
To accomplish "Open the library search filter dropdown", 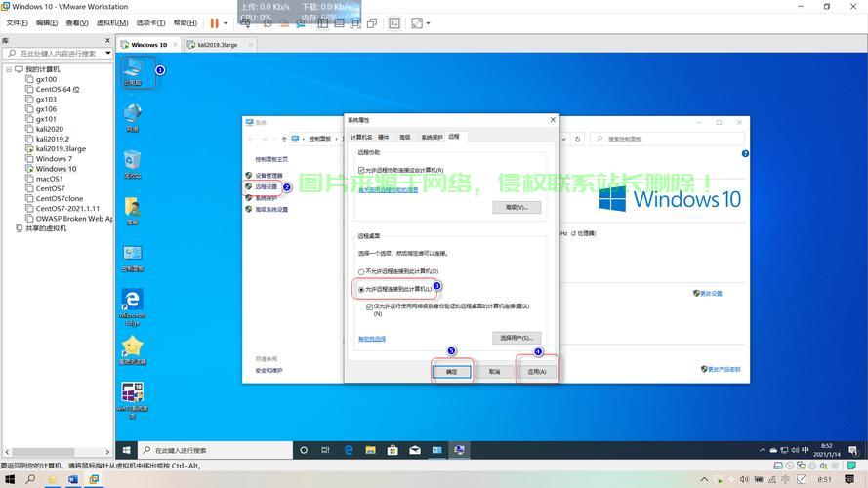I will coord(108,53).
